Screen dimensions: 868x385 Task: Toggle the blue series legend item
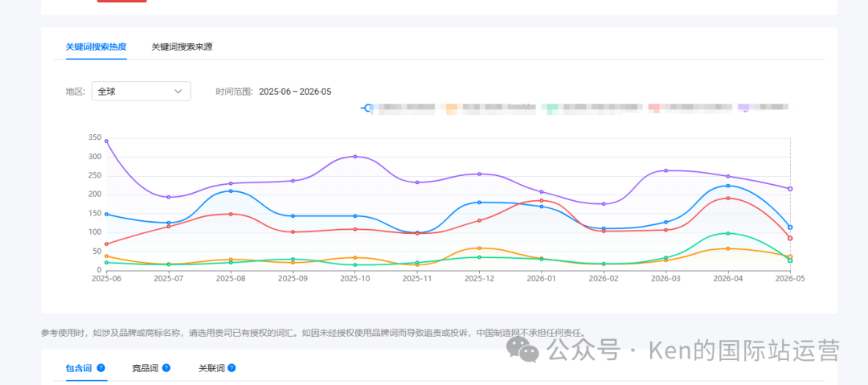[x=399, y=108]
